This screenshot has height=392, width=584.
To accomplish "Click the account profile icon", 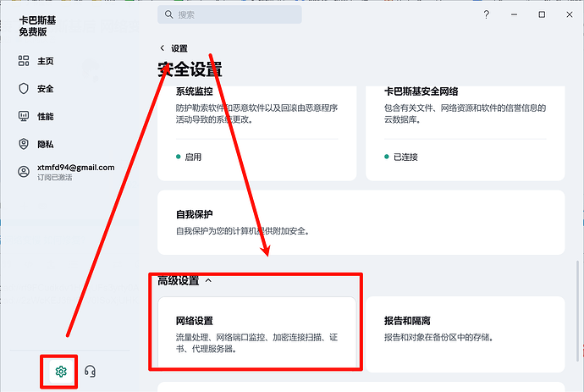I will coord(24,172).
